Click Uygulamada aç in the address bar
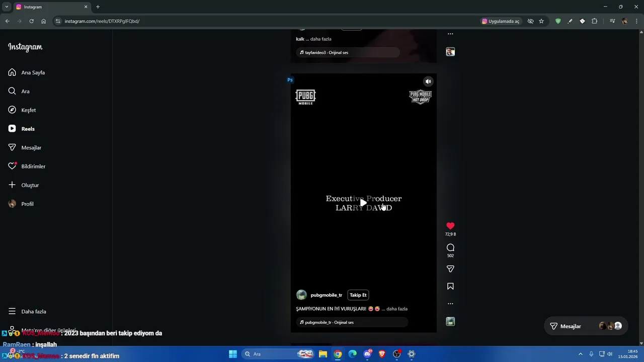This screenshot has width=644, height=362. click(x=501, y=21)
